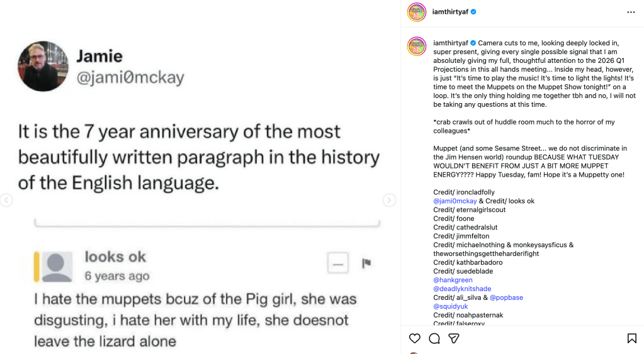The image size is (644, 354).
Task: Open @hankgreen mention link
Action: [x=453, y=280]
